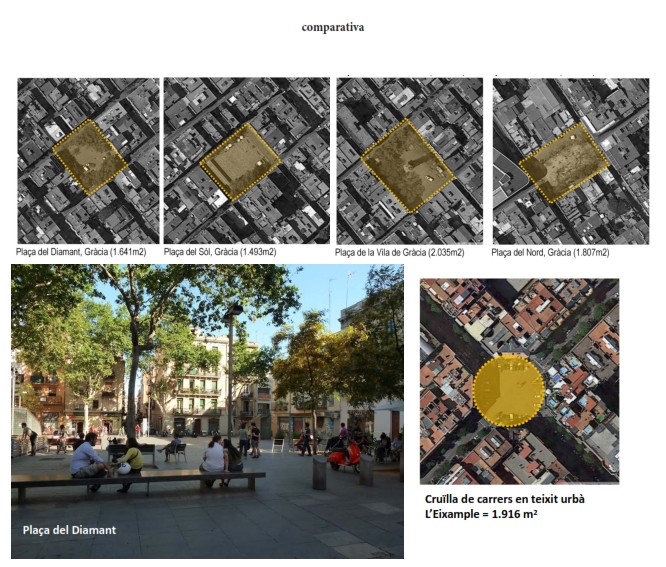The image size is (666, 567).
Task: Open the Plaça de la Vila de Gràcia aerial image
Action: (x=409, y=161)
